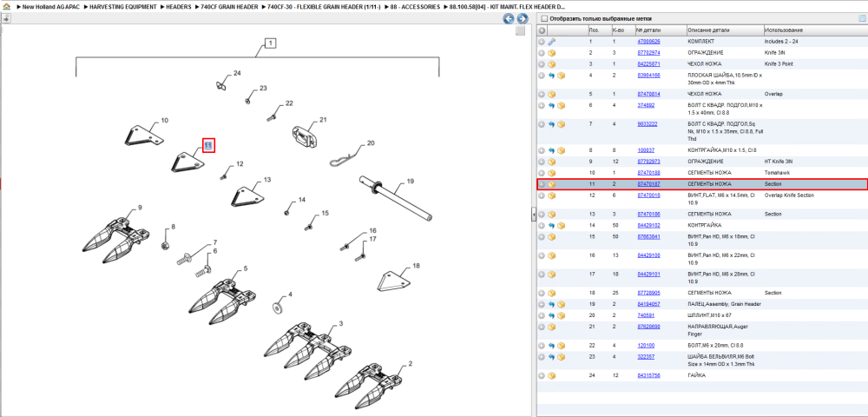Open HEADERS breadcrumb
This screenshot has width=868, height=417.
click(x=179, y=7)
